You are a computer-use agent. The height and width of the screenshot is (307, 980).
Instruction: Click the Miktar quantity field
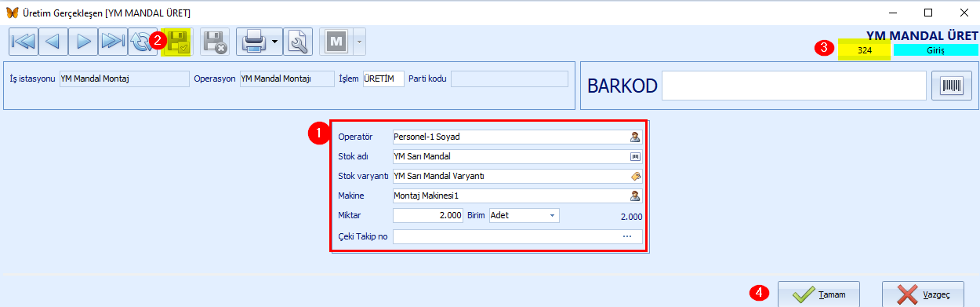pyautogui.click(x=428, y=215)
